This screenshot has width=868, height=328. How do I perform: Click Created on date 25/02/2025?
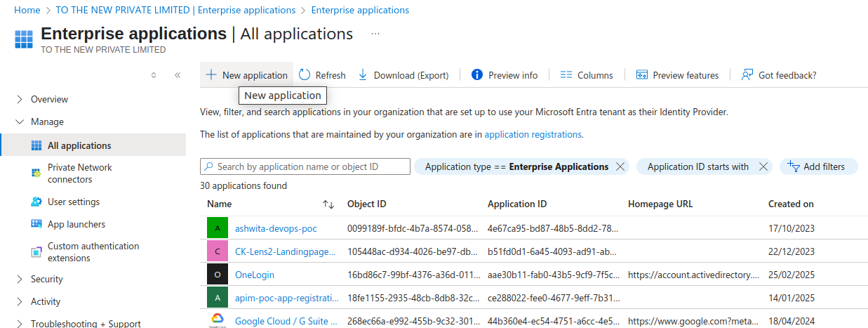[792, 275]
